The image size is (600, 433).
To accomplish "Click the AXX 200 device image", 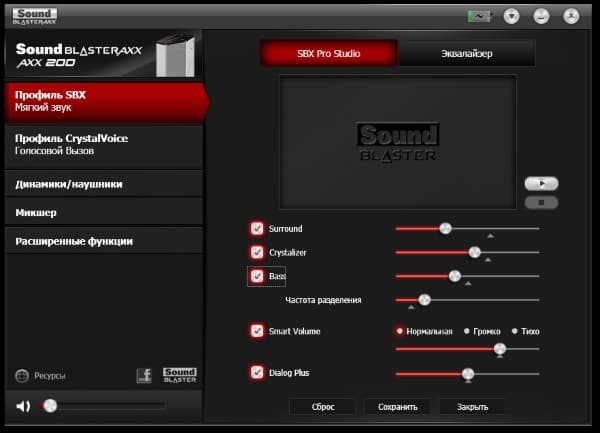I will point(175,55).
